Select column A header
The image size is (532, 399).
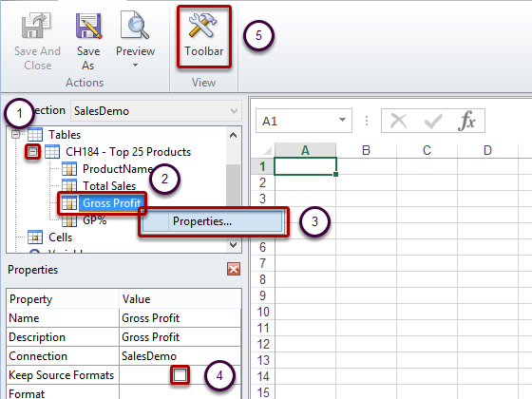(305, 150)
